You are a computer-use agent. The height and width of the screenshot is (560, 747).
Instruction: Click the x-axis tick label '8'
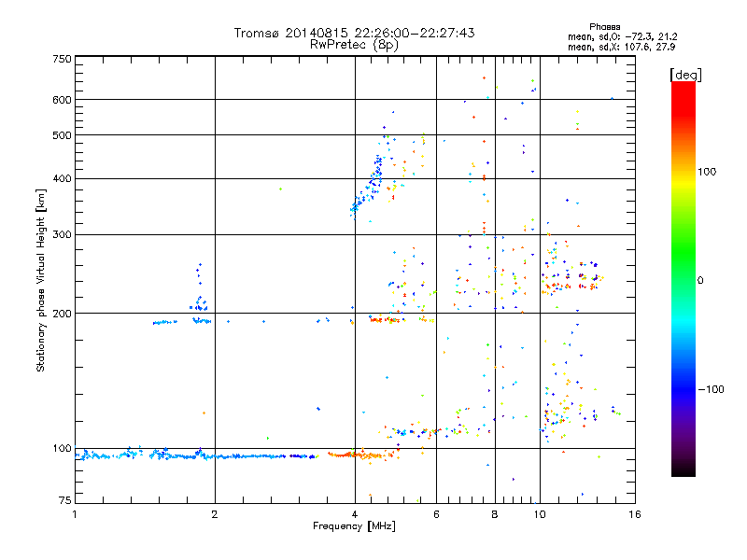click(x=495, y=514)
